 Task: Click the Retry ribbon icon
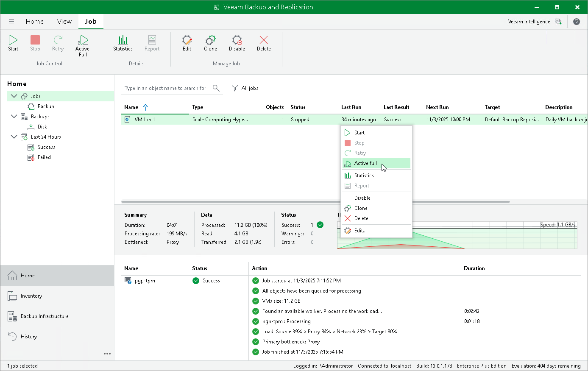click(58, 40)
